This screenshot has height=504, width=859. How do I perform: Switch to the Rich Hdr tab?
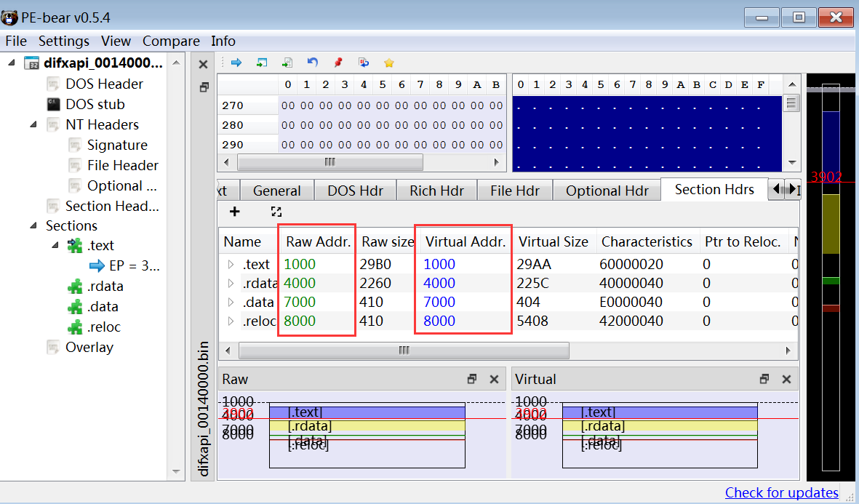pos(436,191)
